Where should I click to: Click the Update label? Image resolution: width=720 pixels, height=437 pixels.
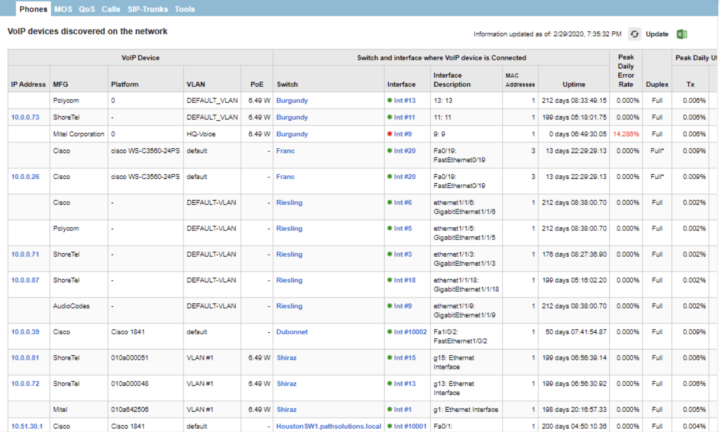pyautogui.click(x=657, y=34)
